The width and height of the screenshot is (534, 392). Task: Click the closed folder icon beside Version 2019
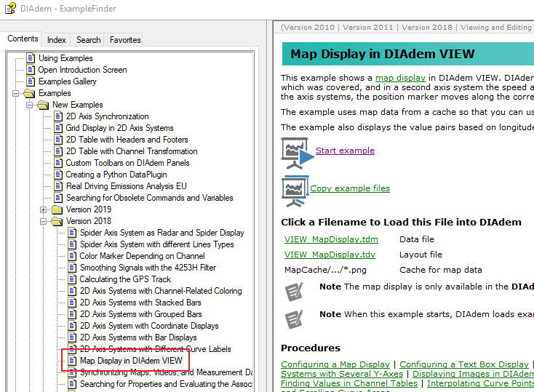(57, 209)
